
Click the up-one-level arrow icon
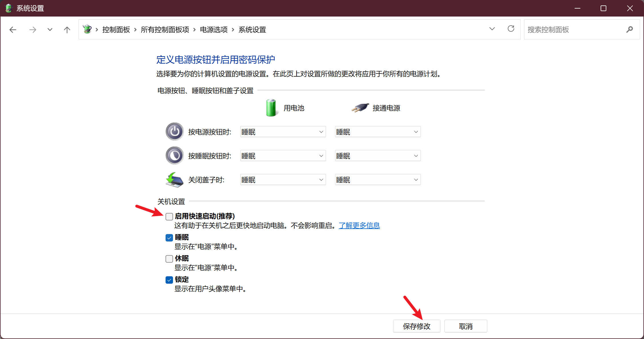pos(67,30)
